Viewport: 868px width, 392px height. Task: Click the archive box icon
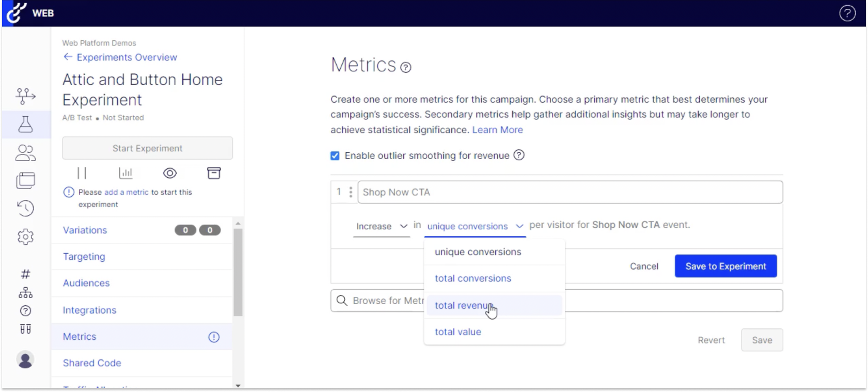[x=214, y=173]
